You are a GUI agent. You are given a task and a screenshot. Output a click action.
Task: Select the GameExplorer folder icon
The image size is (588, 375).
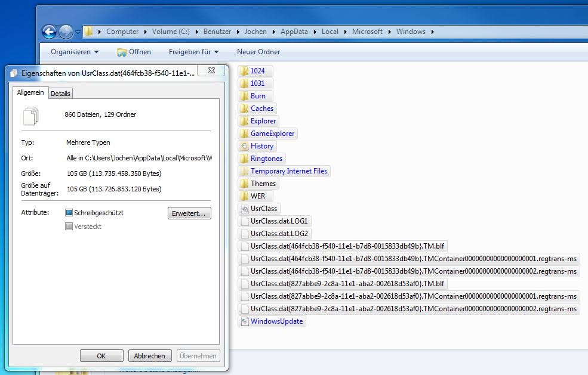click(x=244, y=134)
